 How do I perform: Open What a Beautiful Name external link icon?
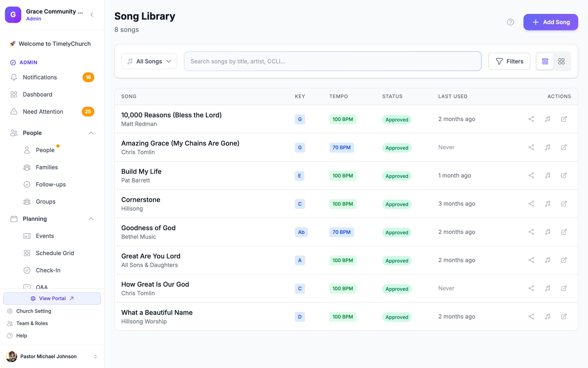click(x=564, y=317)
